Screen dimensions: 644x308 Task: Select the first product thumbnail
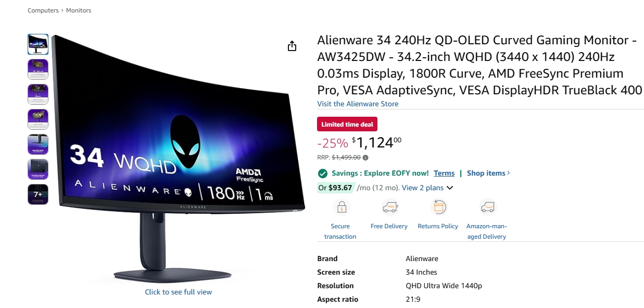(38, 44)
